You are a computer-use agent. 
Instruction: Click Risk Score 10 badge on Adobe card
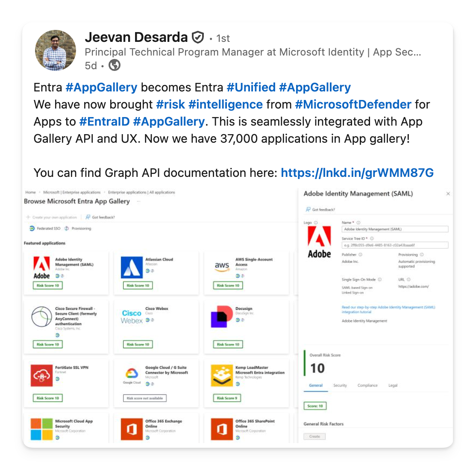point(48,285)
